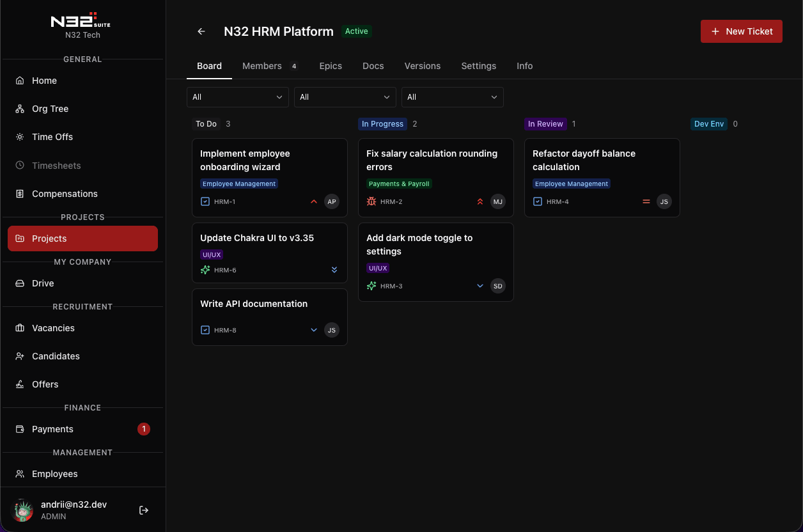The width and height of the screenshot is (803, 532).
Task: Open Candidates from the Recruitment section
Action: (56, 356)
